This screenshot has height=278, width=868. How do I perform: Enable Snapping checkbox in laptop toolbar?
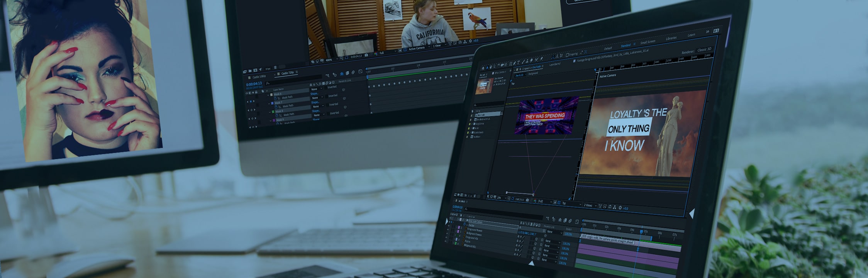point(567,55)
